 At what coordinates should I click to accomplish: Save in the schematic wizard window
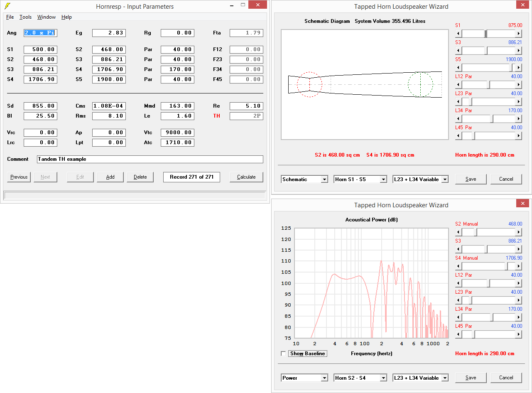click(471, 179)
